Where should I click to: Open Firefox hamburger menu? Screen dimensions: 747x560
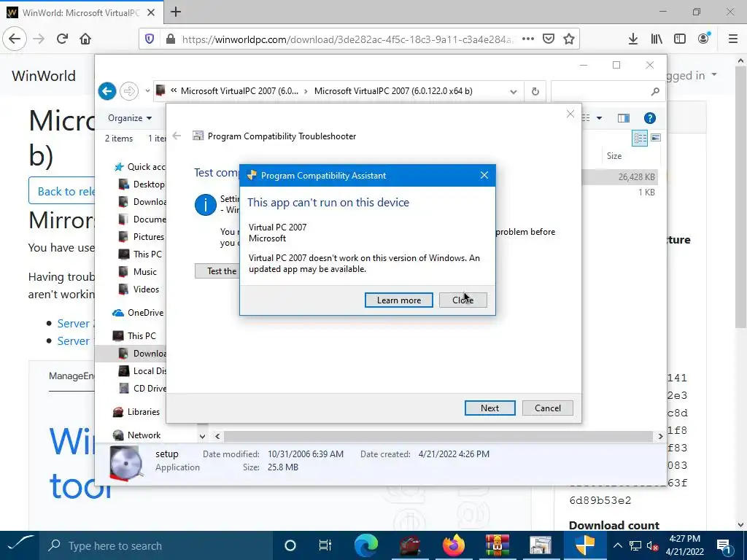733,39
